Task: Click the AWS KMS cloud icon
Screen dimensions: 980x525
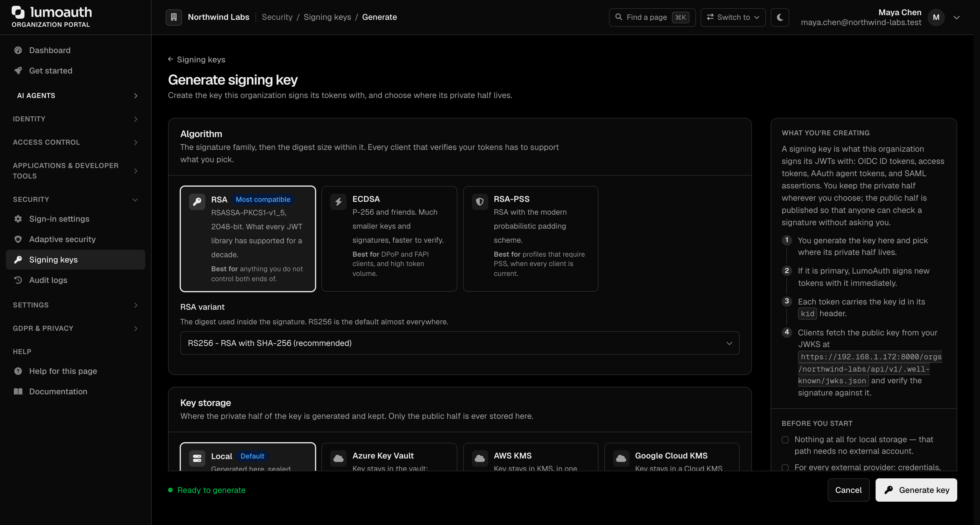Action: pos(480,458)
